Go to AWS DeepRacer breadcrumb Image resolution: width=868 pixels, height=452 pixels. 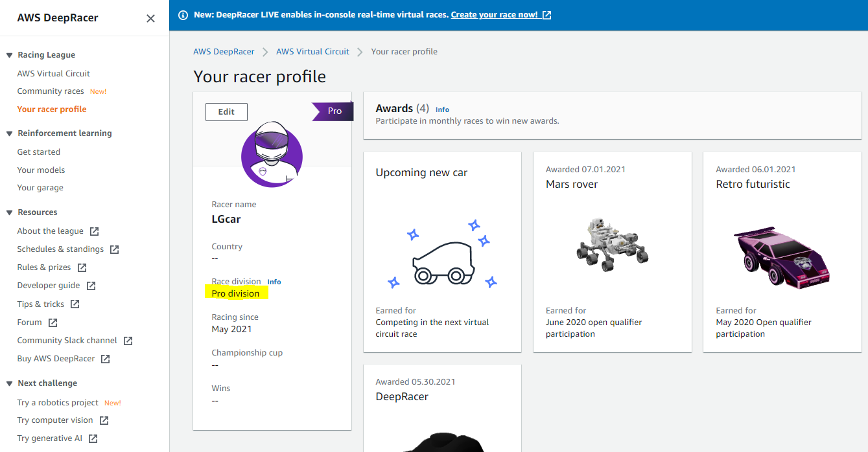224,52
